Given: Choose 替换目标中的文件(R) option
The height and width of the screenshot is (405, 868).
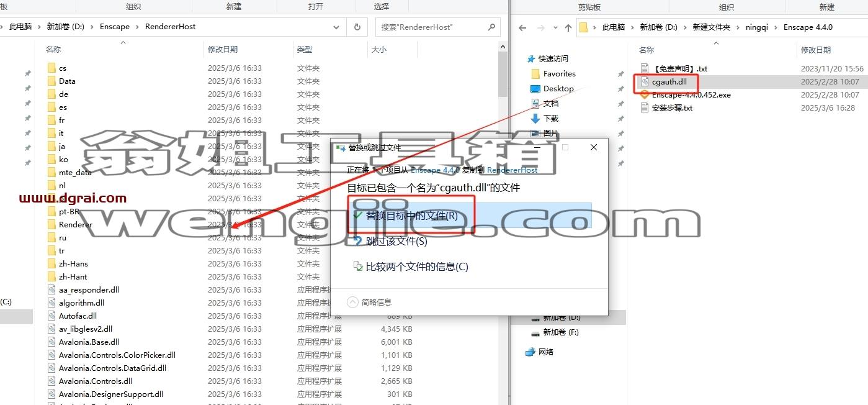Looking at the screenshot, I should click(x=469, y=215).
